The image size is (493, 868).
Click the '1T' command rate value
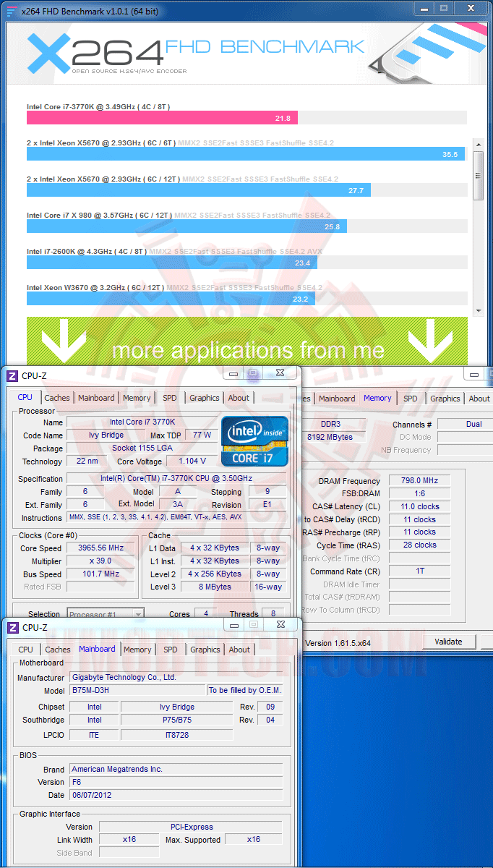420,571
